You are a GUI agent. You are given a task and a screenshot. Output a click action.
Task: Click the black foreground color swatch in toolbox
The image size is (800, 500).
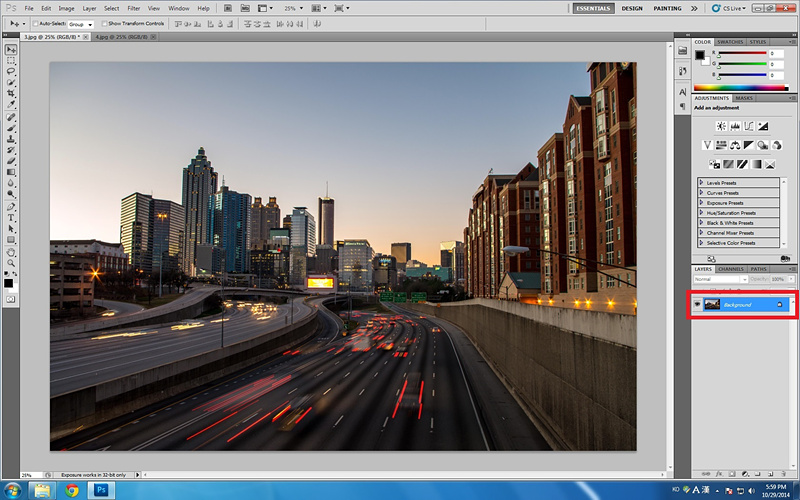[x=9, y=281]
